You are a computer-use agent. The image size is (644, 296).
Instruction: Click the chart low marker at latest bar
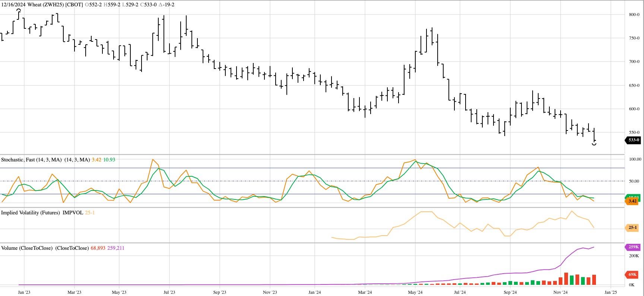pos(594,144)
